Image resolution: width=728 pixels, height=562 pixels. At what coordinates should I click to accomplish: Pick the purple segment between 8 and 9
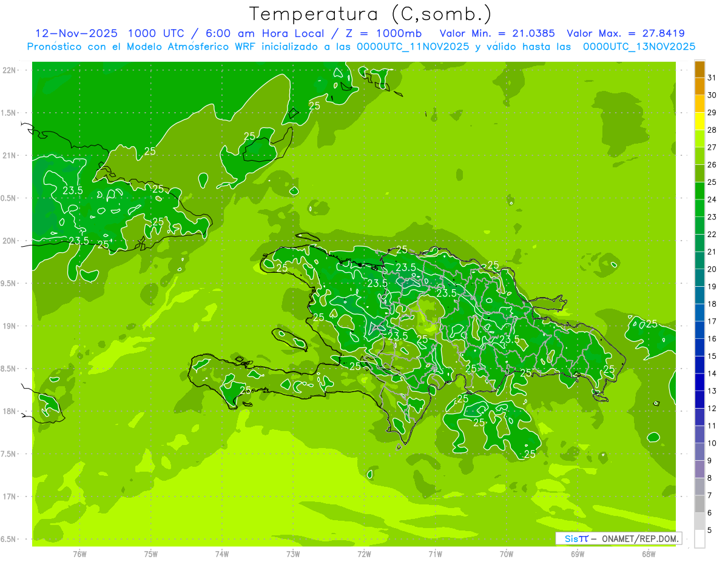(699, 469)
